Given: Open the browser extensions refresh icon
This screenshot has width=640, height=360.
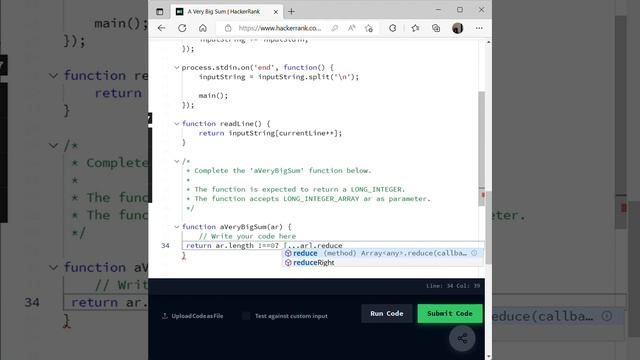Looking at the screenshot, I should (x=393, y=28).
